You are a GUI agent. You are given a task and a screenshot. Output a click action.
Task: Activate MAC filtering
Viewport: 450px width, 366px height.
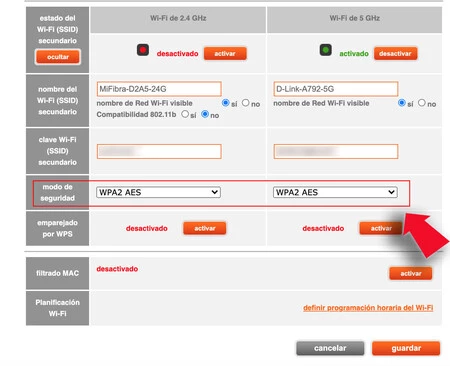click(411, 273)
